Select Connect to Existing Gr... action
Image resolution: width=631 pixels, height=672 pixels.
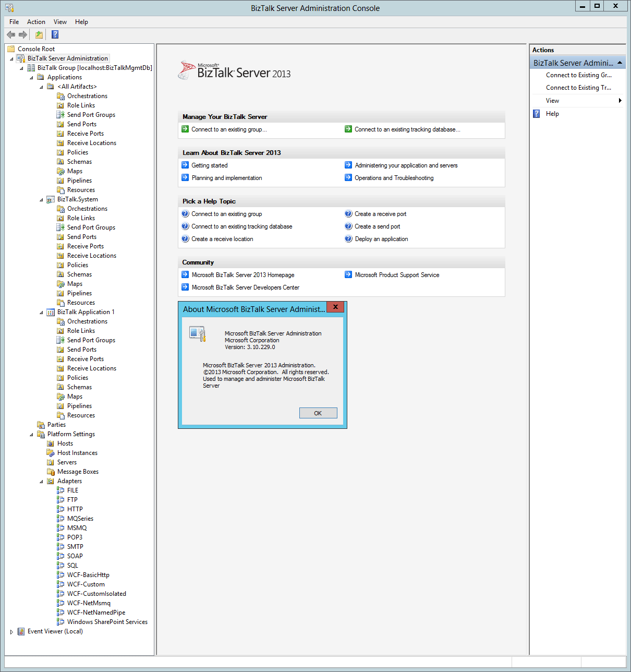pyautogui.click(x=579, y=75)
